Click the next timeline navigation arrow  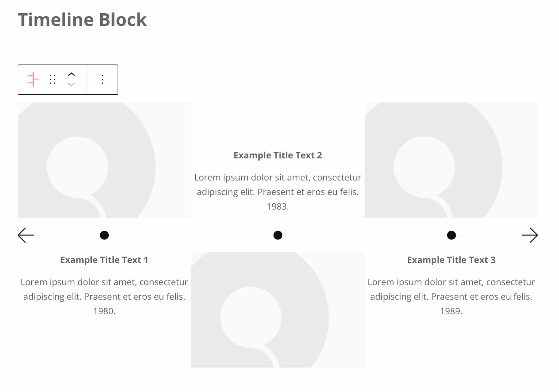(x=532, y=235)
